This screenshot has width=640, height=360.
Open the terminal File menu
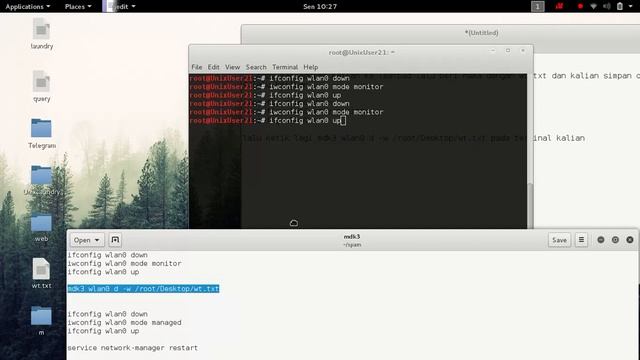196,67
